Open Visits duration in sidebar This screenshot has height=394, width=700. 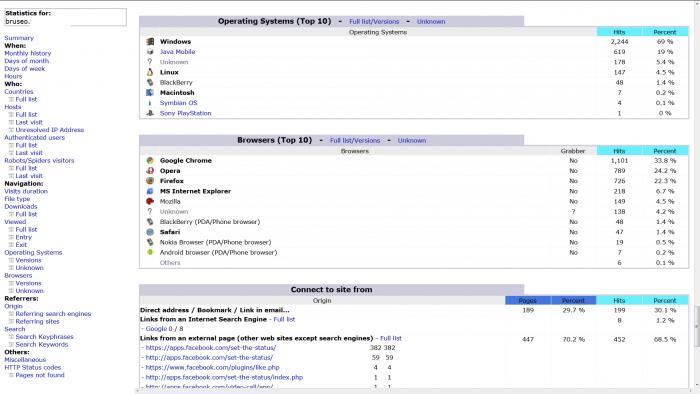tap(26, 191)
